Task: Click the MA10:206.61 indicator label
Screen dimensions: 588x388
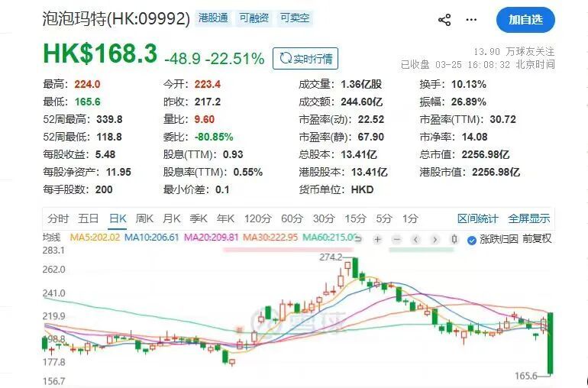Action: 151,237
